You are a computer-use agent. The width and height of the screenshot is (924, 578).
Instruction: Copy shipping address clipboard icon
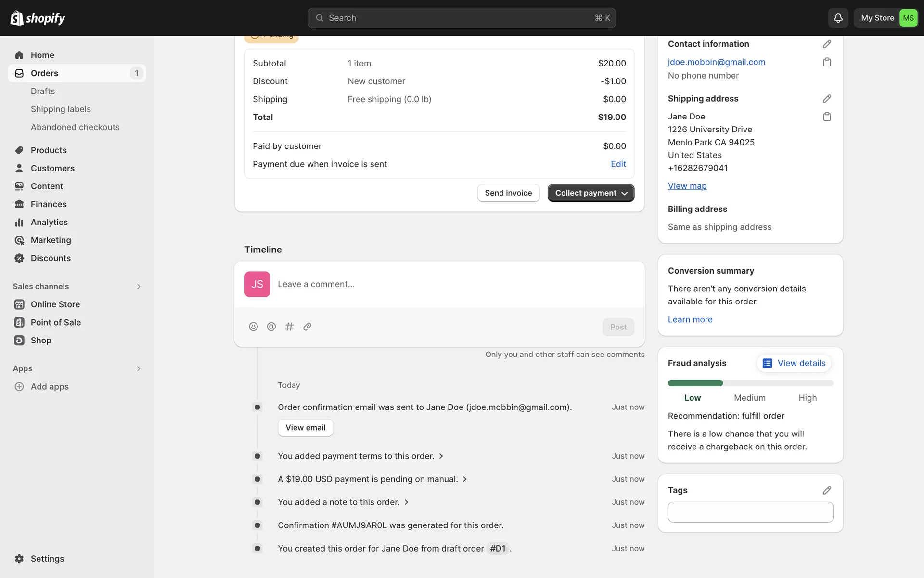(x=827, y=117)
